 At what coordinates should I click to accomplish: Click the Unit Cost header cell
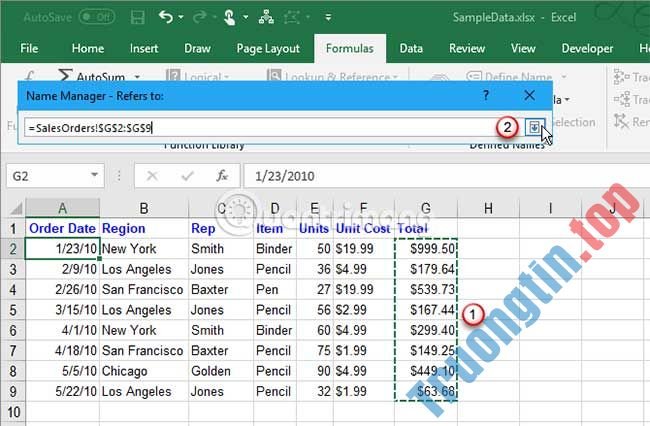click(364, 228)
